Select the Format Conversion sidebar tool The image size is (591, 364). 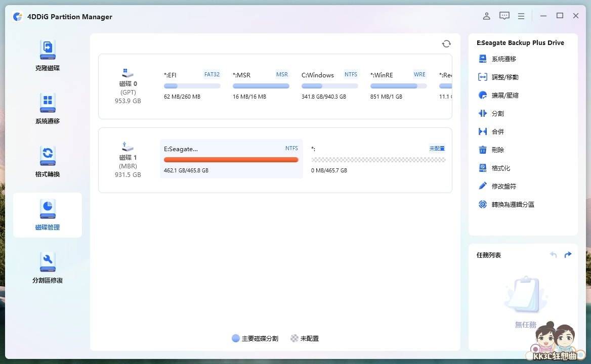tap(47, 162)
